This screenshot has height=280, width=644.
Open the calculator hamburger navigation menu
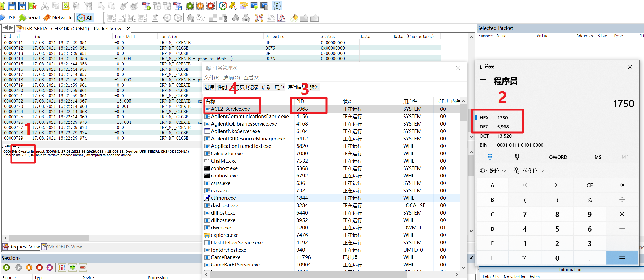(483, 81)
